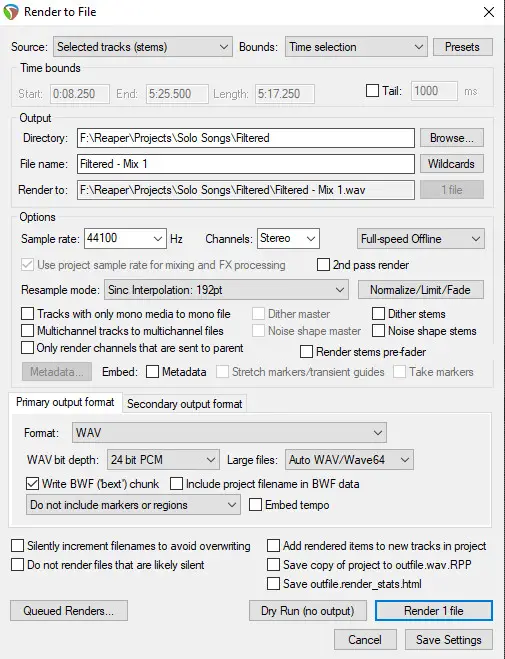Click the Reaper logo in the title bar
Image resolution: width=505 pixels, height=659 pixels.
point(11,11)
